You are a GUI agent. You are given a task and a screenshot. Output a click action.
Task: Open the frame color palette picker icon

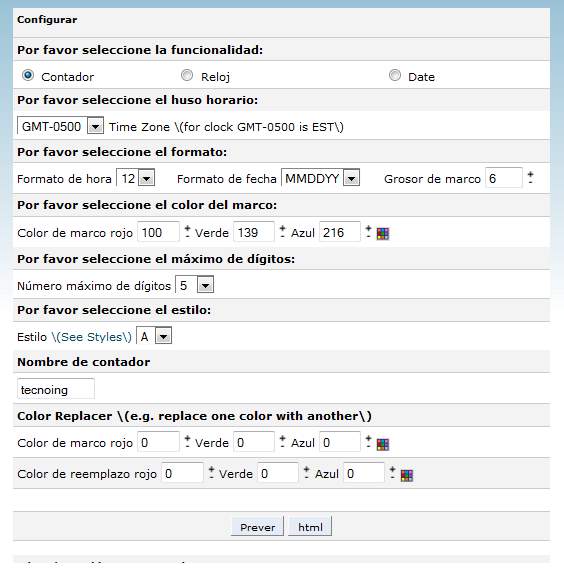click(x=383, y=234)
